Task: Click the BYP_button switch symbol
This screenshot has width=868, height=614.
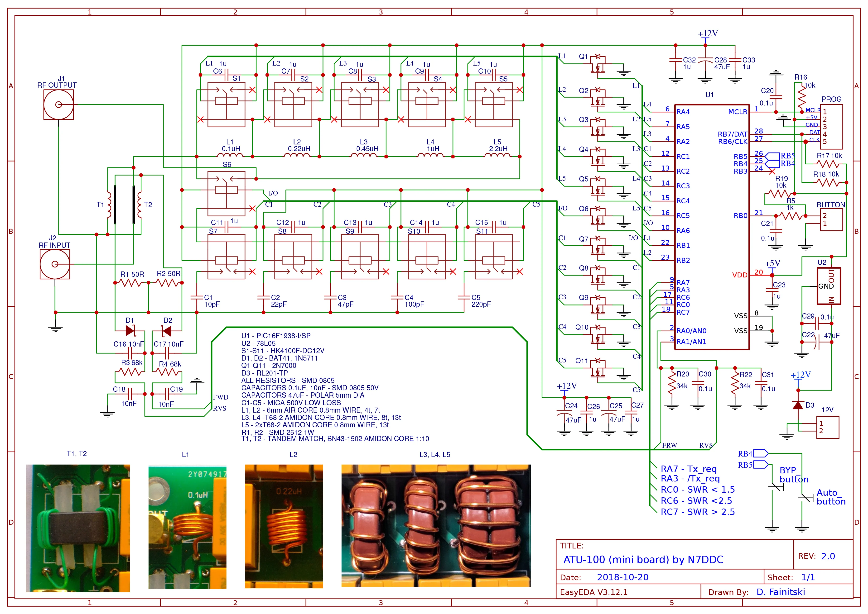Action: (x=776, y=487)
